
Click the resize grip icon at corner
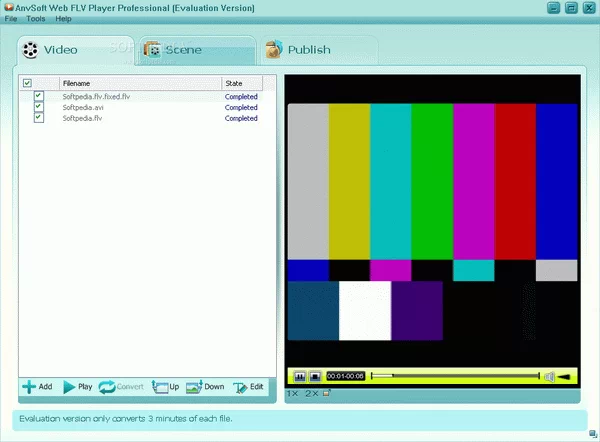click(x=593, y=434)
